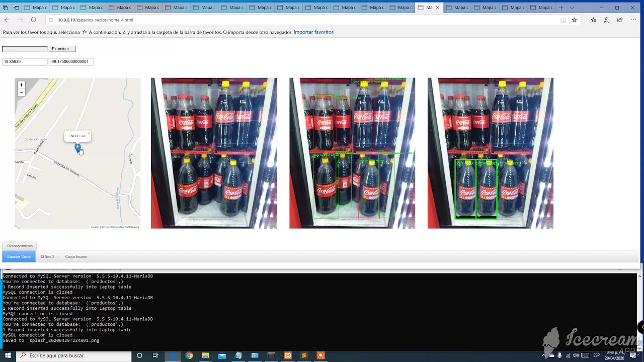Zoom out on the map
Screen dimensions: 644x362
point(21,93)
